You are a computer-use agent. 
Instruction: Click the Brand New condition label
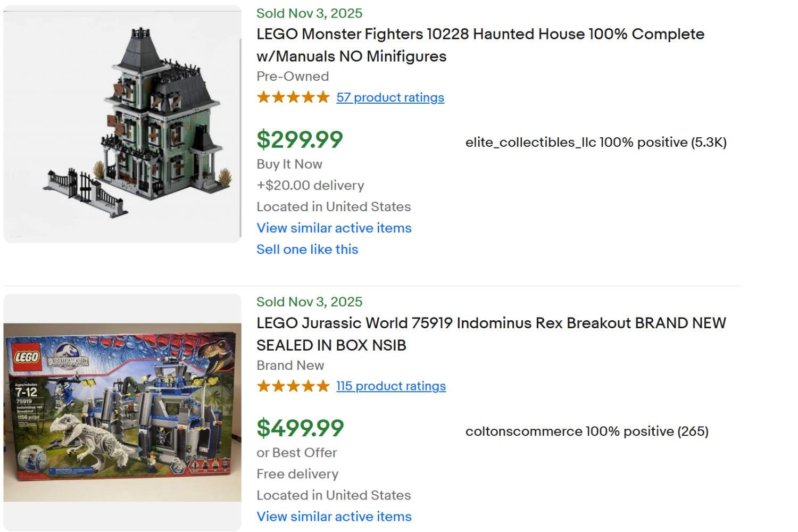click(x=290, y=365)
